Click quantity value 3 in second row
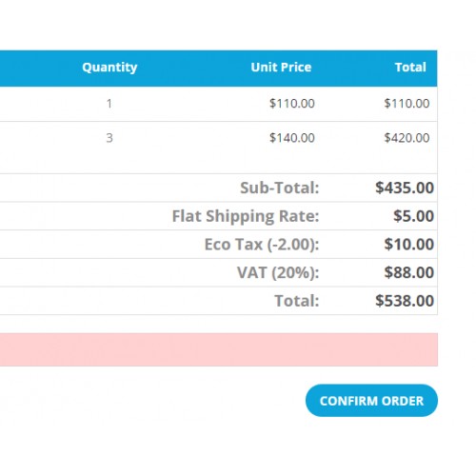The image size is (476, 476). click(109, 138)
